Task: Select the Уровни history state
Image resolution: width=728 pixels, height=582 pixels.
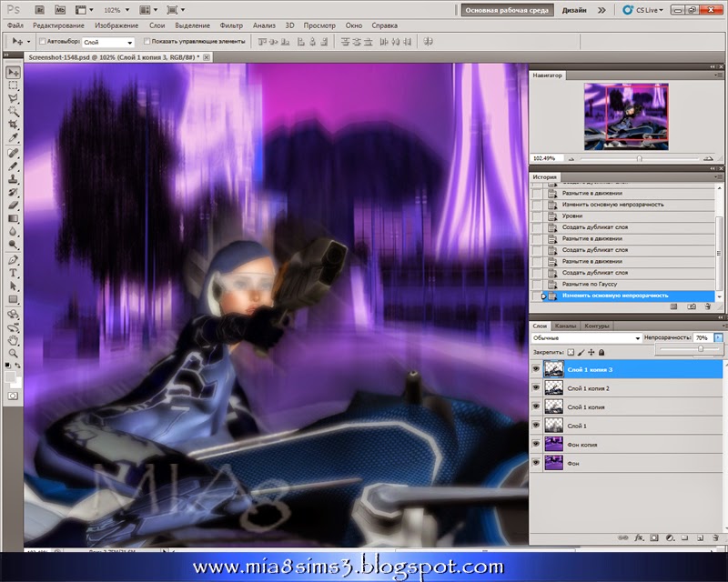Action: [624, 216]
